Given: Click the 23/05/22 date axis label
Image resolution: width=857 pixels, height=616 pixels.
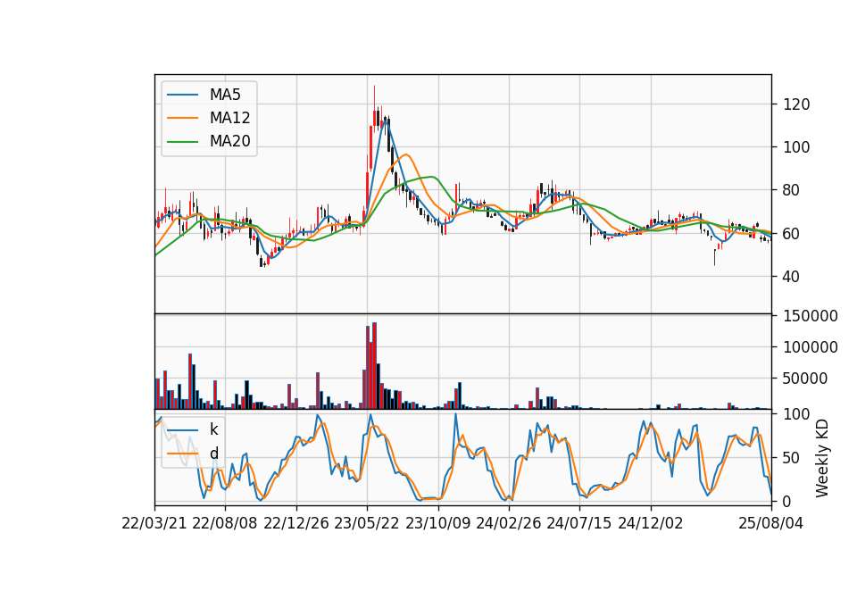Looking at the screenshot, I should [367, 523].
